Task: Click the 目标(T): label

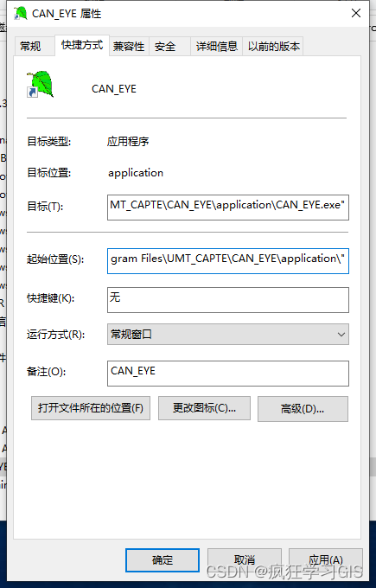Action: [x=45, y=207]
